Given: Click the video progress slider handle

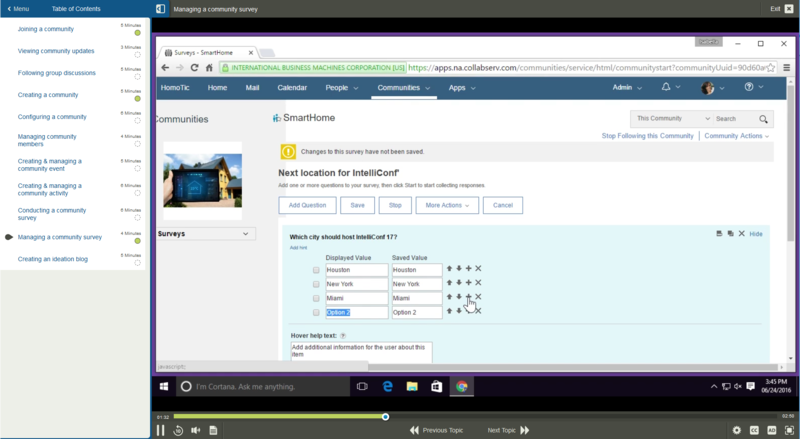Looking at the screenshot, I should coord(385,417).
